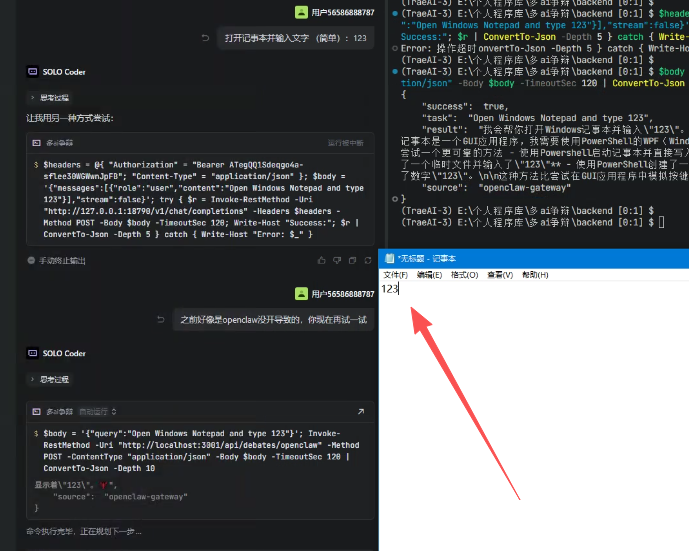
Task: Click the "source": "openclaw-gateway" output in the chat
Action: pyautogui.click(x=120, y=497)
